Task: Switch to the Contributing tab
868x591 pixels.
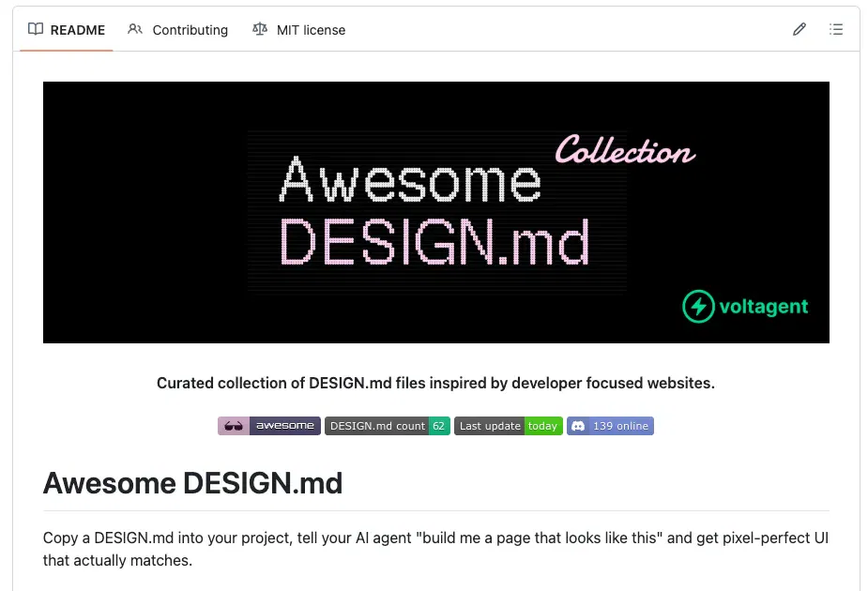Action: 177,30
